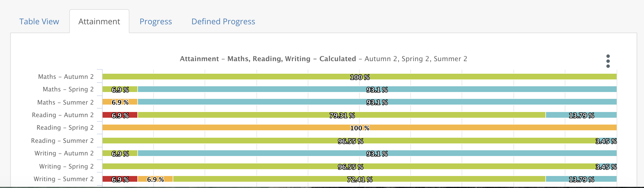Select the Reading Summer 2 96.55% segment
The image size is (644, 188).
350,141
